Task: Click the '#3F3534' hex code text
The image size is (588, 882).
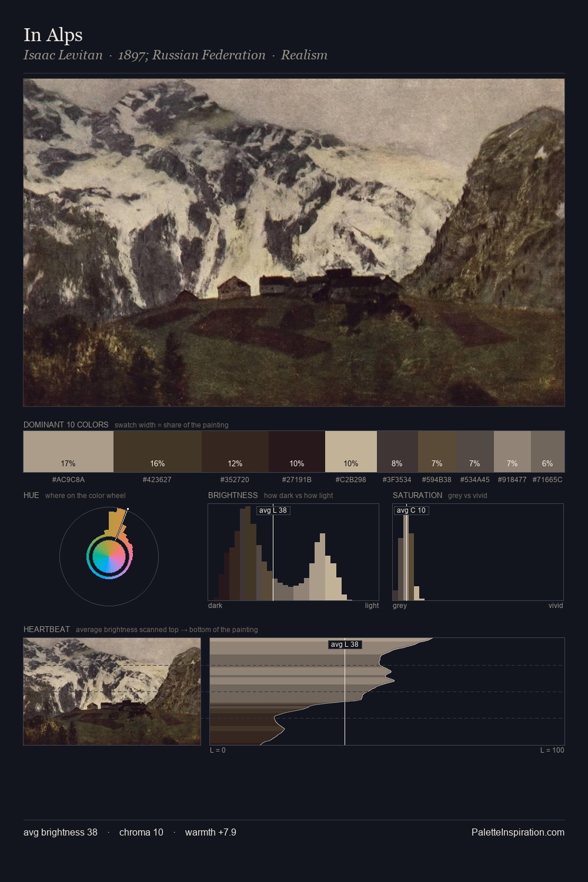Action: (397, 480)
